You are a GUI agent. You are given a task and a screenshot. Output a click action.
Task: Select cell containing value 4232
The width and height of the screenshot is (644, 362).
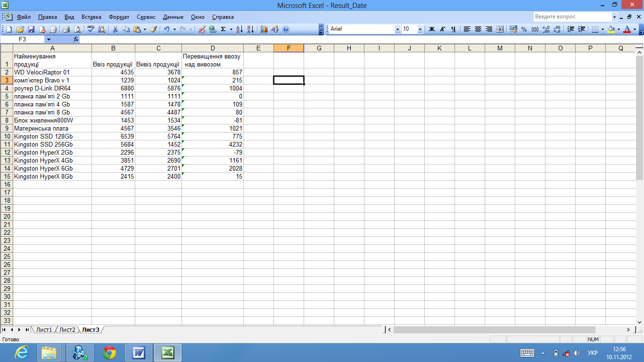point(213,144)
